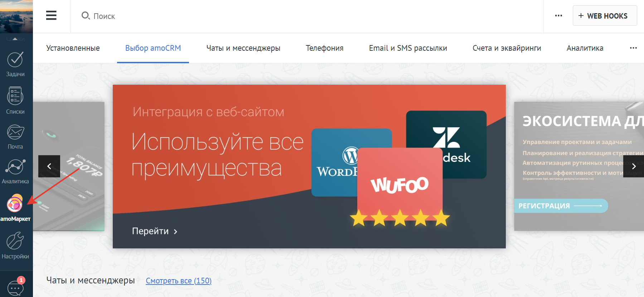This screenshot has width=644, height=297.
Task: Open the Почта (Mail) sidebar icon
Action: 15,137
